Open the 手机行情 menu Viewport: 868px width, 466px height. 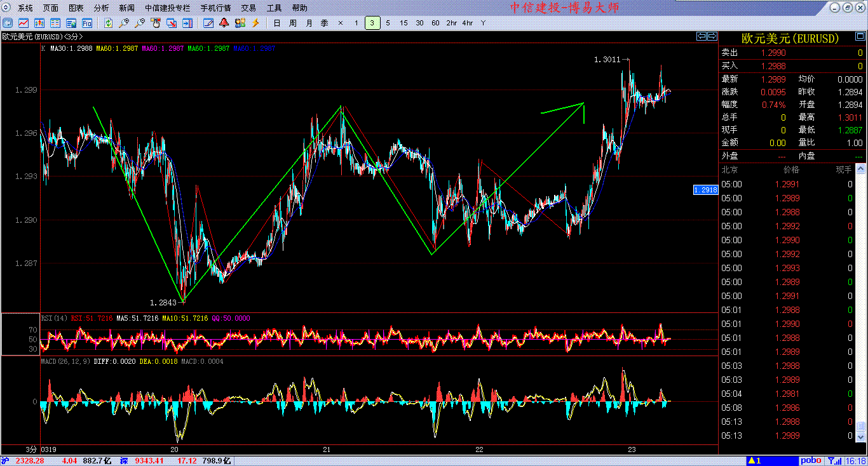point(215,8)
